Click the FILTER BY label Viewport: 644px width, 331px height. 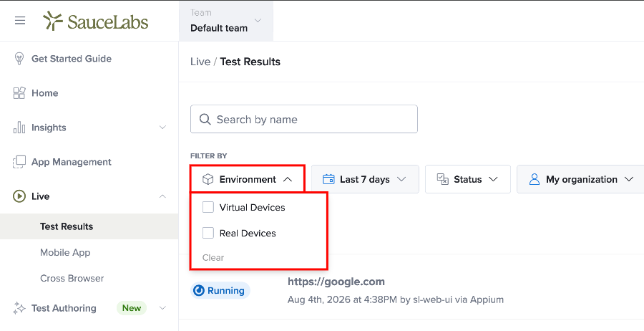(209, 156)
